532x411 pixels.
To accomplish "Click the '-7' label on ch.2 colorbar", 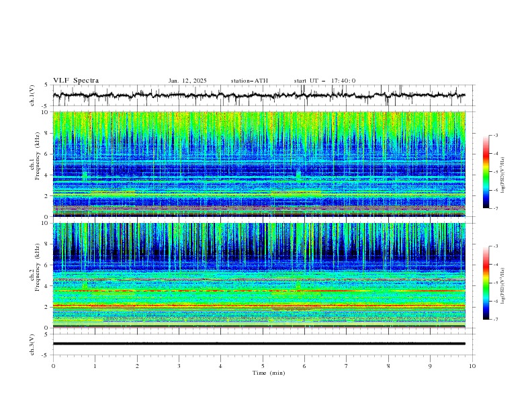I will click(495, 320).
